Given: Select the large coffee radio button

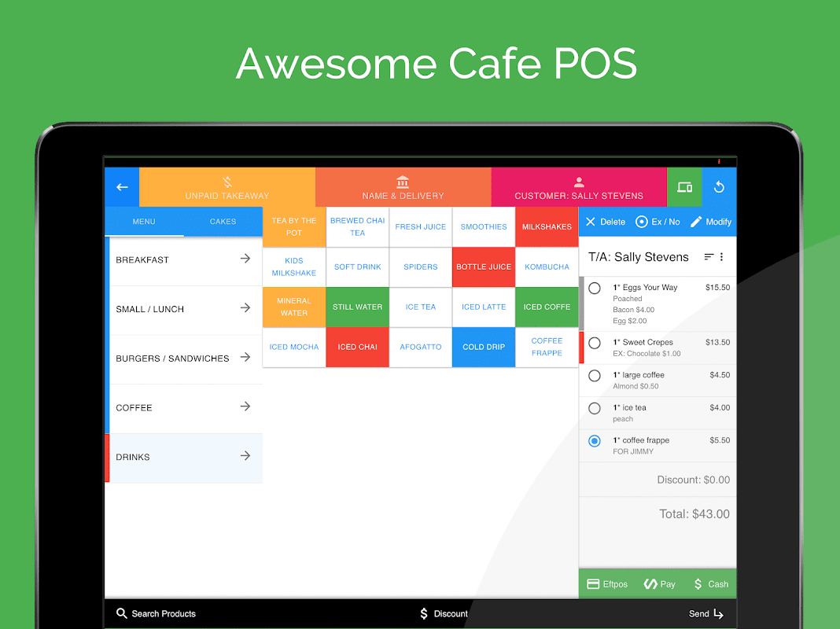Looking at the screenshot, I should pyautogui.click(x=594, y=376).
